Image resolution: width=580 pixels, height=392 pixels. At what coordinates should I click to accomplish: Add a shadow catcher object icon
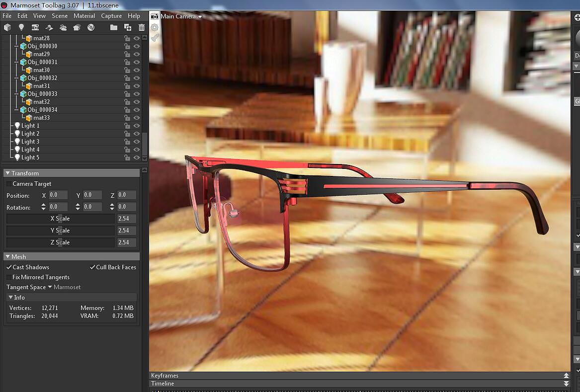(49, 27)
